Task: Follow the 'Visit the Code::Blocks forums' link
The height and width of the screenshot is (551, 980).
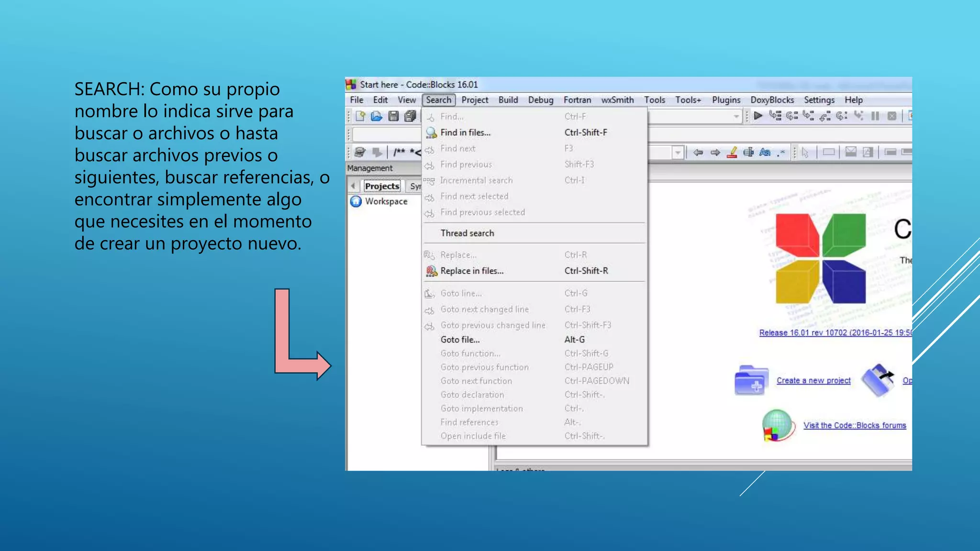Action: tap(855, 426)
